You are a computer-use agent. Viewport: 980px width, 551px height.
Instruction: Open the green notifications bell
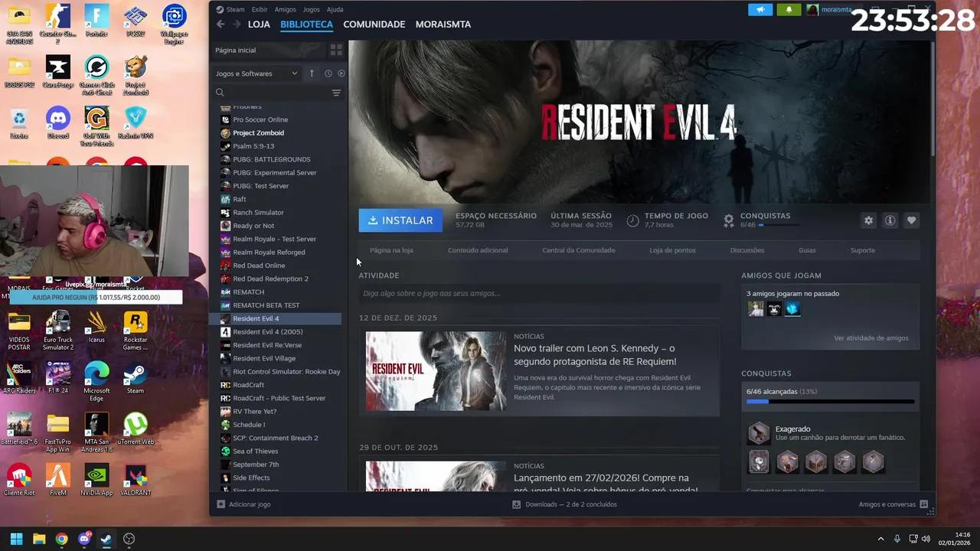click(789, 10)
